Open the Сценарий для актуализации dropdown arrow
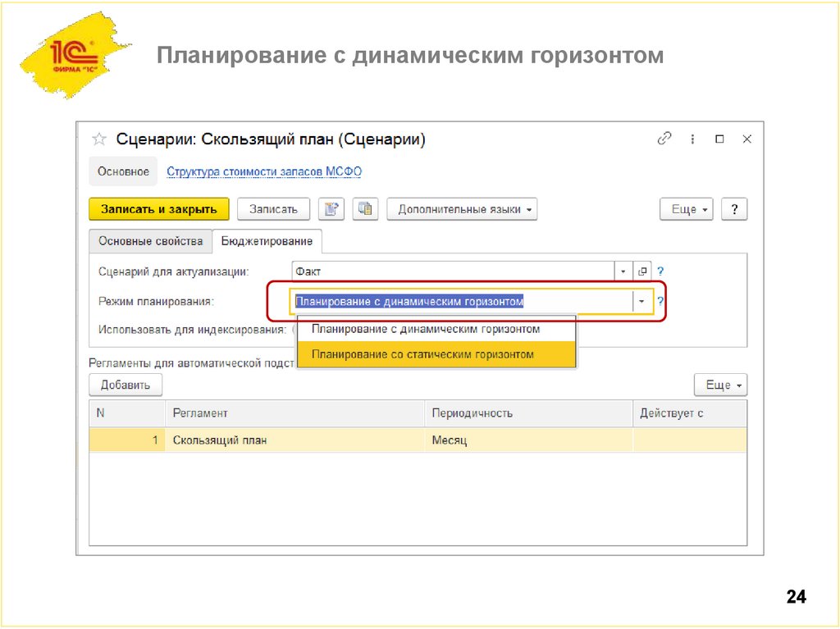Image resolution: width=840 pixels, height=629 pixels. coord(623,270)
